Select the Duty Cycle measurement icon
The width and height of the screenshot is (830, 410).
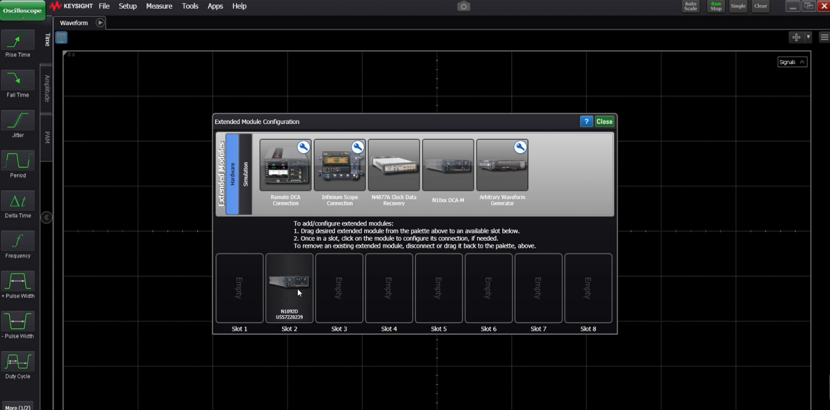[x=17, y=363]
